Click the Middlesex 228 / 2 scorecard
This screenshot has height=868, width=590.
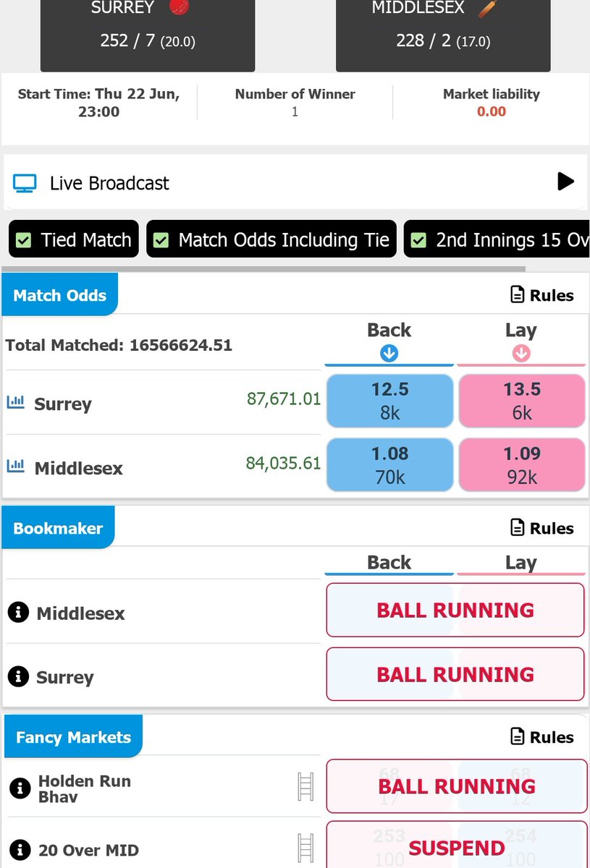click(x=443, y=35)
